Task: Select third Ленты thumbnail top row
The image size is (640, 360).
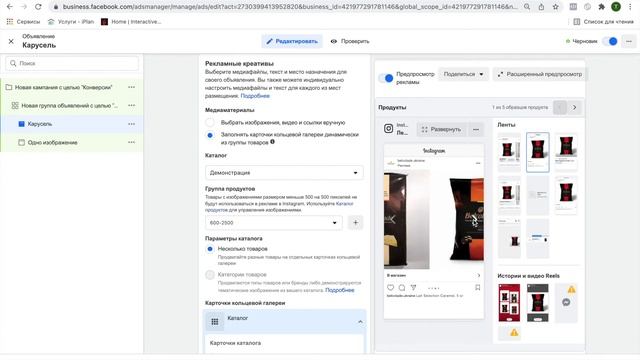Action: click(566, 151)
